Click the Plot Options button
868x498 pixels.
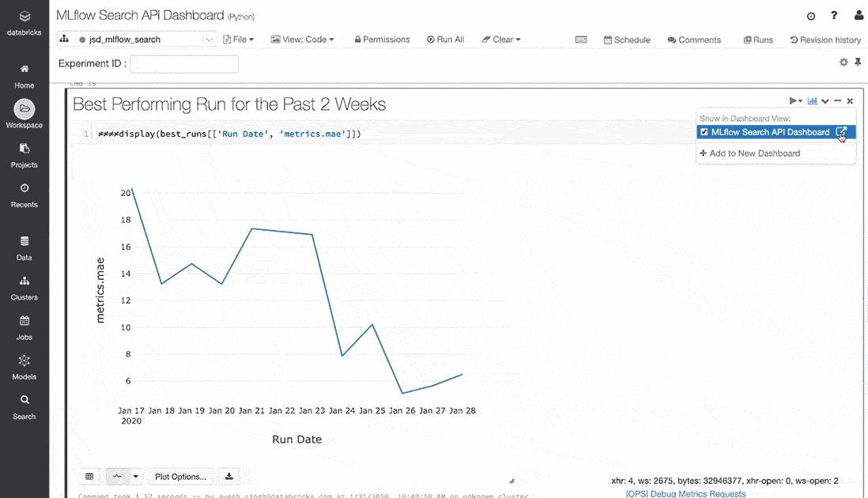tap(180, 477)
